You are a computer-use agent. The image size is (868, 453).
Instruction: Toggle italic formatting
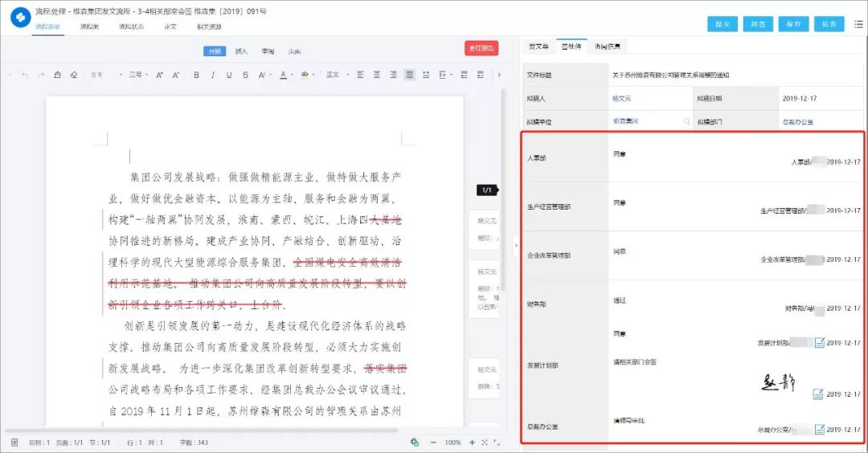coord(212,75)
